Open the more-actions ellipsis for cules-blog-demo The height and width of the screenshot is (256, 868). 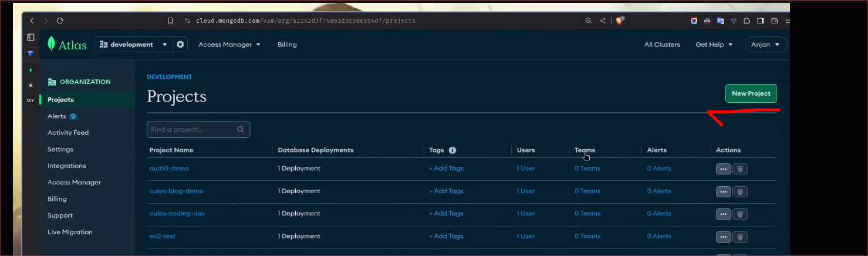(x=723, y=191)
